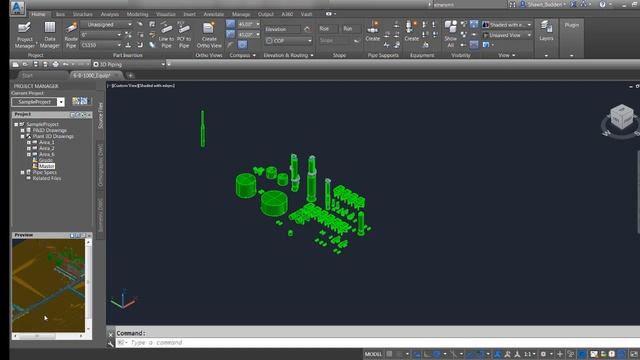
Task: Select the Master drawing in tree
Action: point(47,166)
